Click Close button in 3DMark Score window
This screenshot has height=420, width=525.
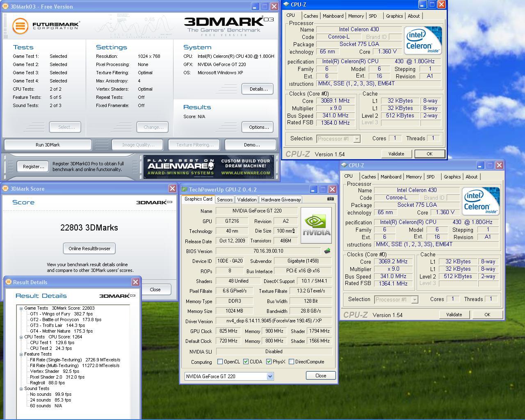155,290
